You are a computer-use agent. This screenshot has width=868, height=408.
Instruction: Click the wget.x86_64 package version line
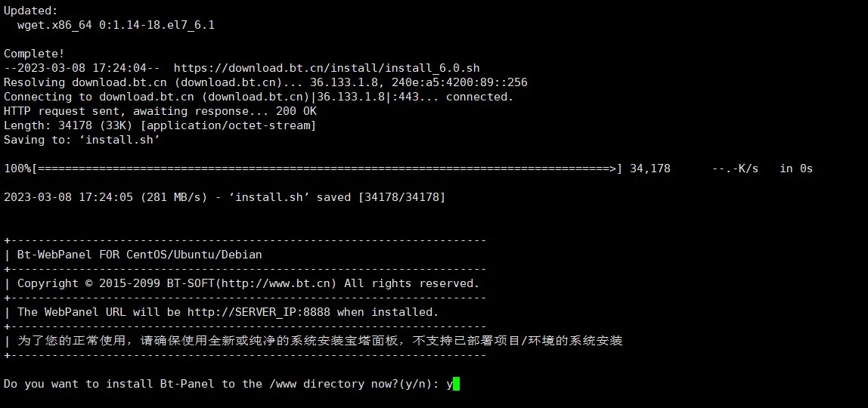pos(116,26)
